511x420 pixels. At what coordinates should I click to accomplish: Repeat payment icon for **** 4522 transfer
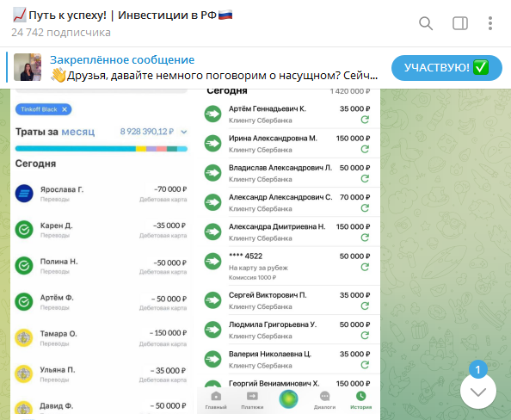coord(365,267)
